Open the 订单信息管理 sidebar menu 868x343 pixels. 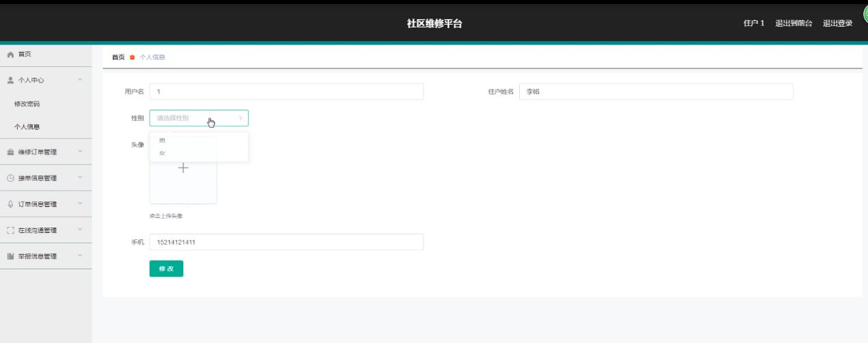(x=46, y=204)
